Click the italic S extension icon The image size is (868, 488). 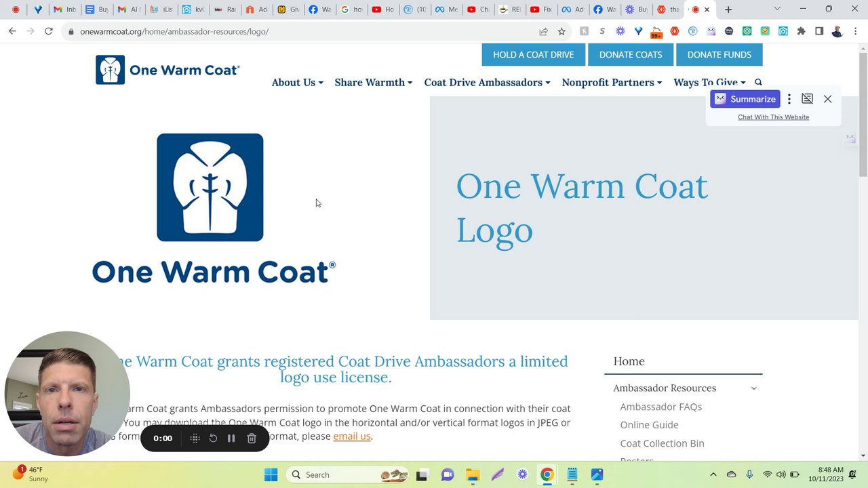point(602,31)
